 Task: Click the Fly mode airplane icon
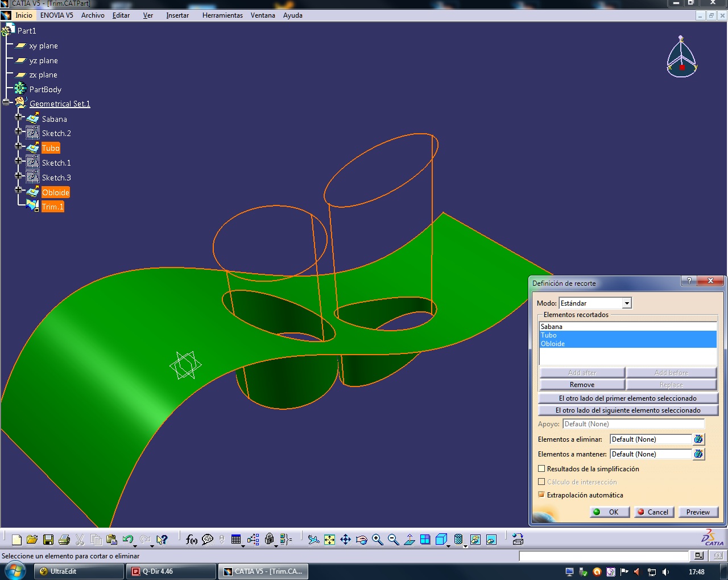pos(313,540)
